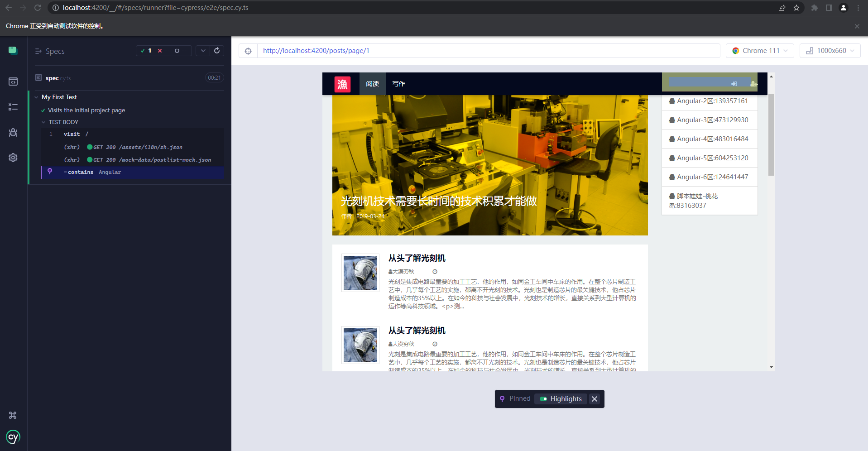Open keyboard shortcuts command icon
868x451 pixels.
pyautogui.click(x=13, y=415)
